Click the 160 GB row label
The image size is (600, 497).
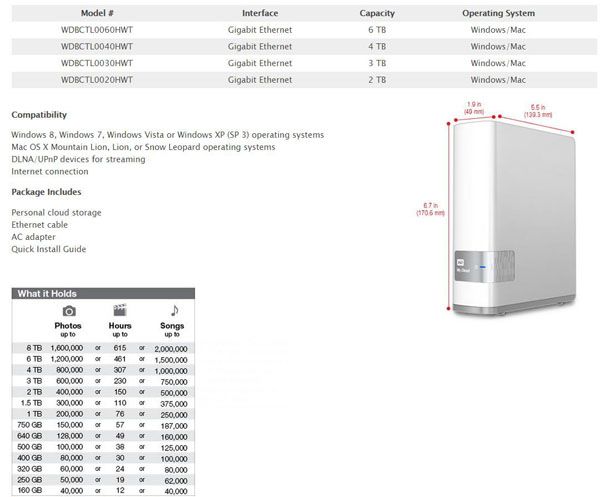pos(30,490)
